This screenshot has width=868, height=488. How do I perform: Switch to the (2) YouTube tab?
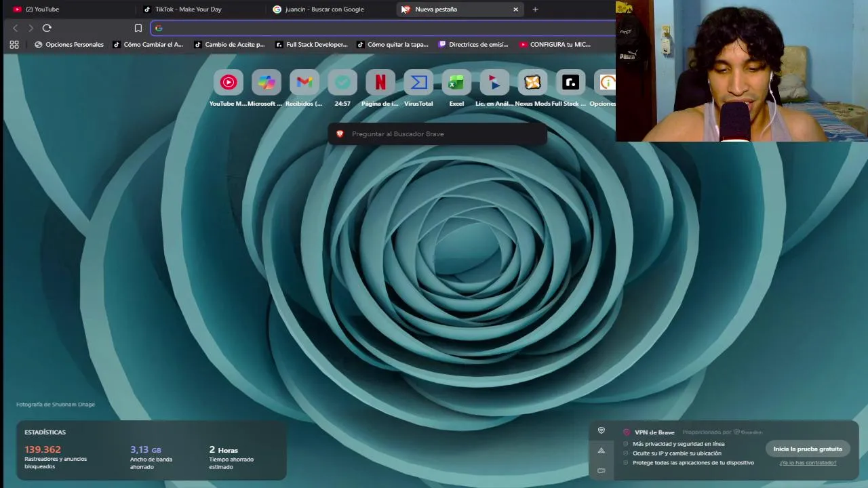pyautogui.click(x=71, y=9)
